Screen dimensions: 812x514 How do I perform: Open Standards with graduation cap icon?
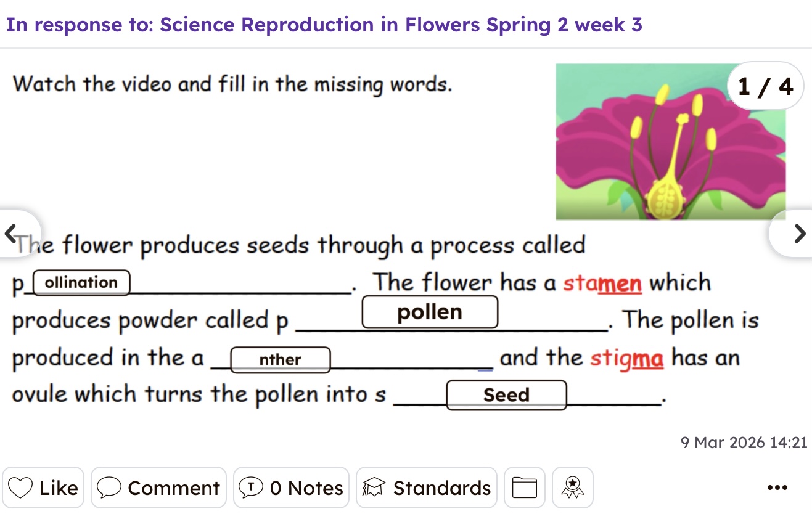(x=427, y=487)
